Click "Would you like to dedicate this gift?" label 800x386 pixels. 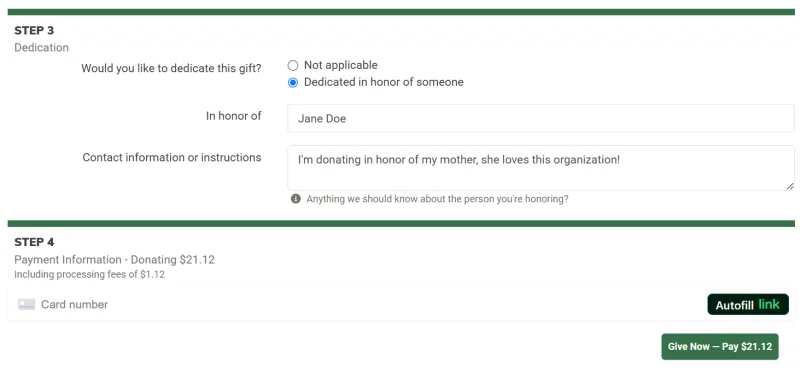[171, 68]
